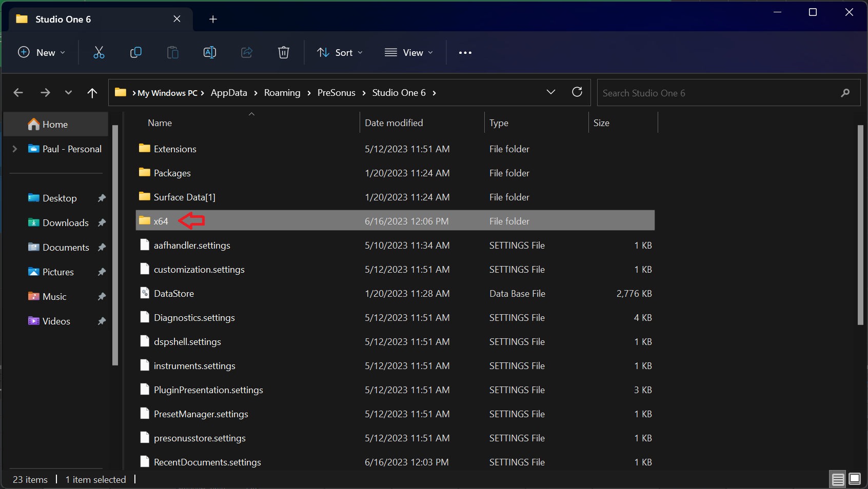
Task: Click the 2,776 KB size cell
Action: [x=634, y=294]
